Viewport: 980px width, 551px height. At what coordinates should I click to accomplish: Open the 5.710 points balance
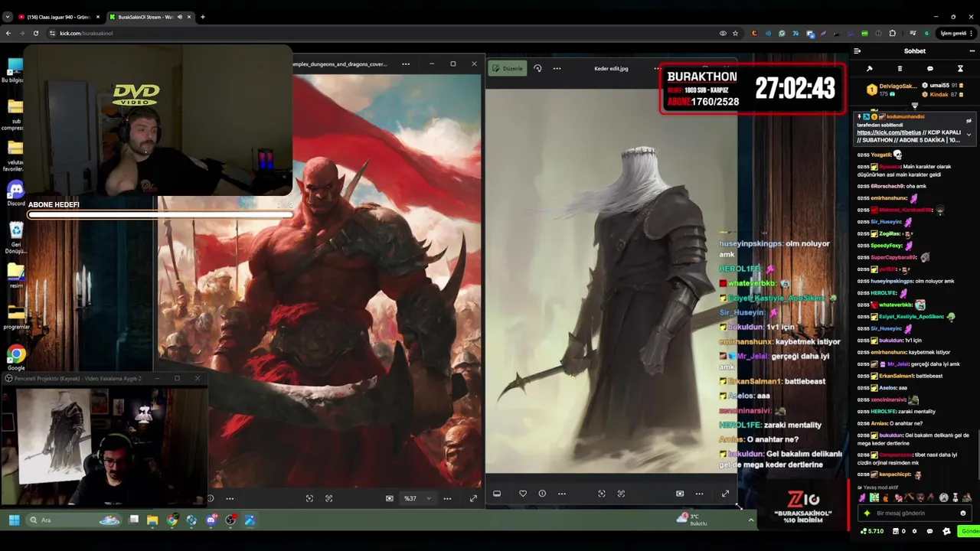pos(873,531)
